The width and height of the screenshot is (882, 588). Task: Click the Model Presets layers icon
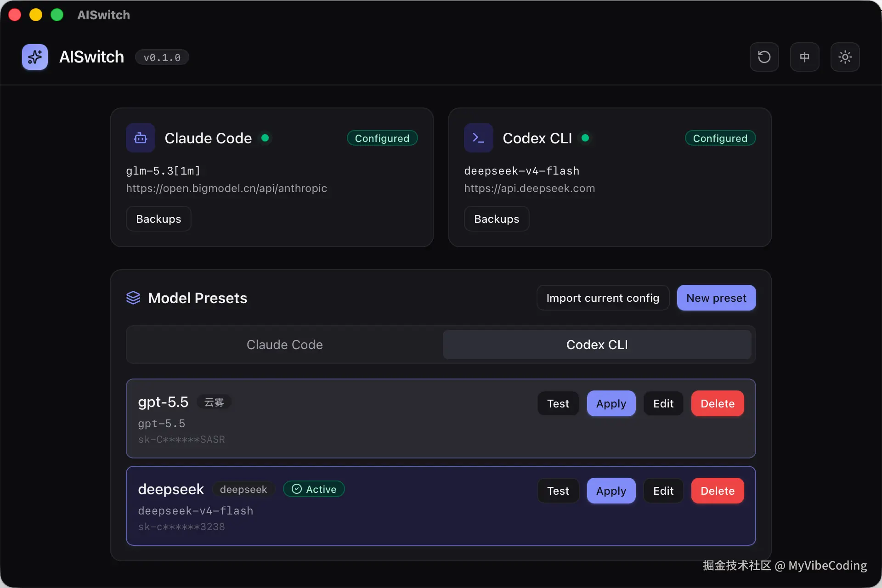pos(133,298)
